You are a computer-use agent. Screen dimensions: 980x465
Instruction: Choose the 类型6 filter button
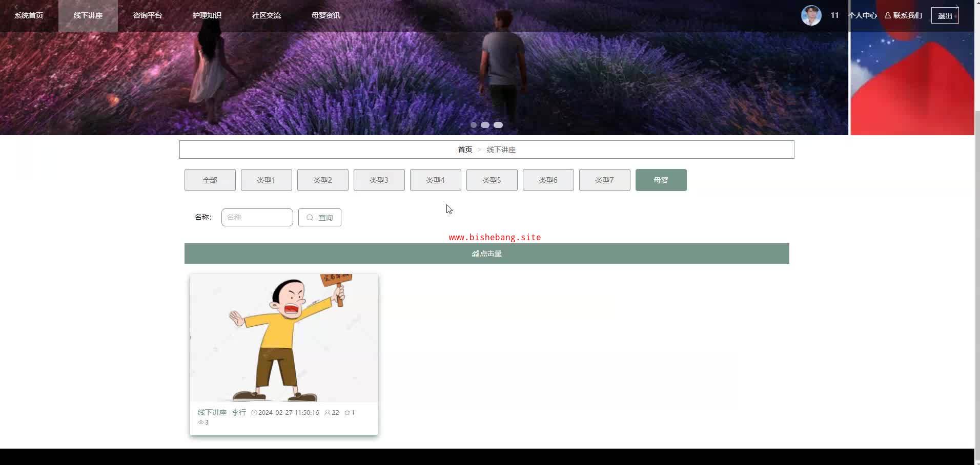coord(548,180)
